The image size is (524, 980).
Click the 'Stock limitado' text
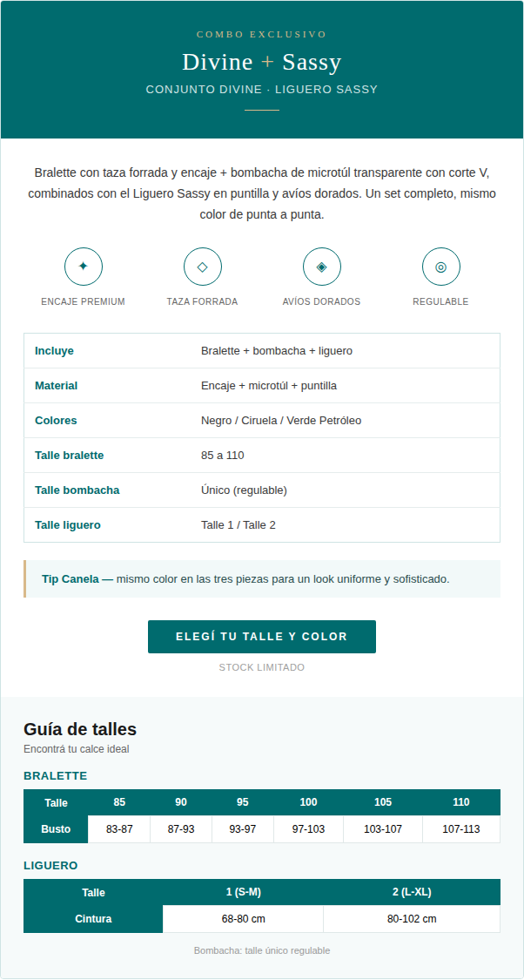pyautogui.click(x=262, y=667)
